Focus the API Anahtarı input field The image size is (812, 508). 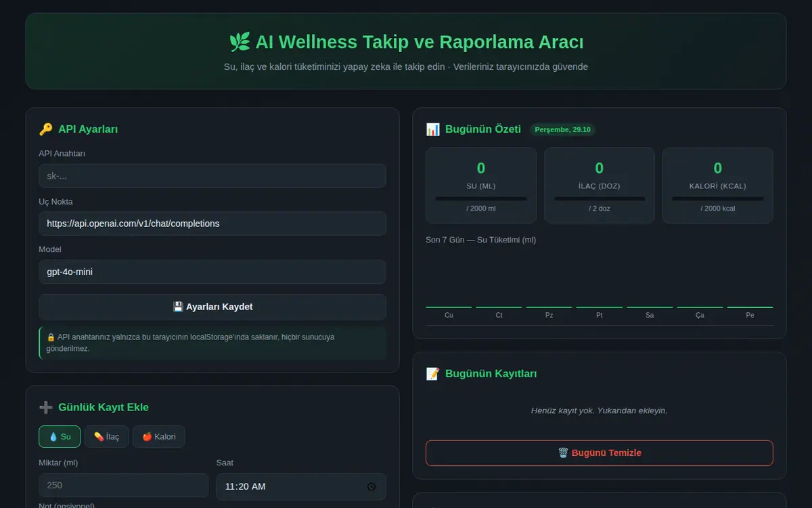point(212,176)
